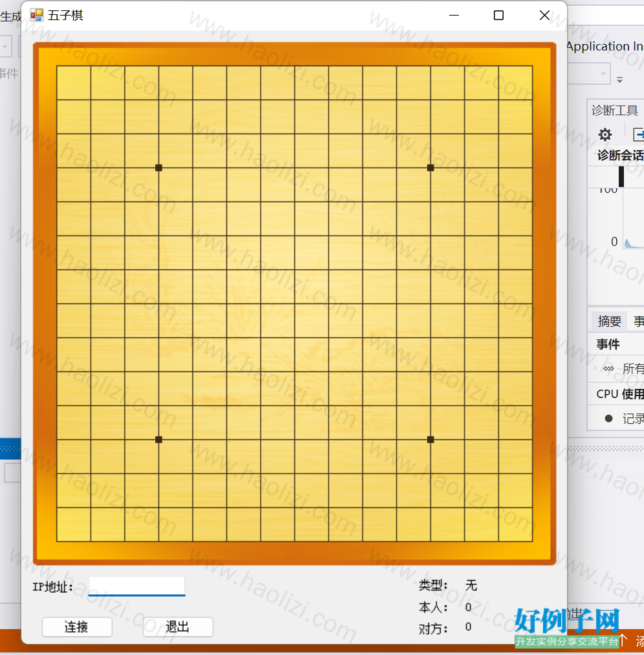
Task: Click the export arrow icon beside gear
Action: 639,135
